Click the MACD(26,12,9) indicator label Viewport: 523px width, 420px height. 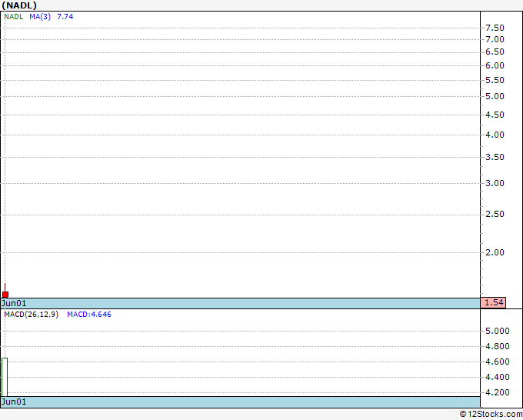32,315
